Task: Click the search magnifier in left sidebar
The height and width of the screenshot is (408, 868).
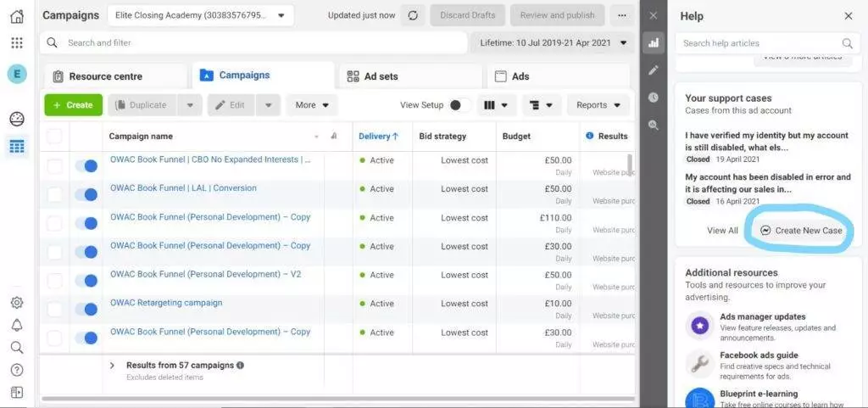Action: coord(17,347)
